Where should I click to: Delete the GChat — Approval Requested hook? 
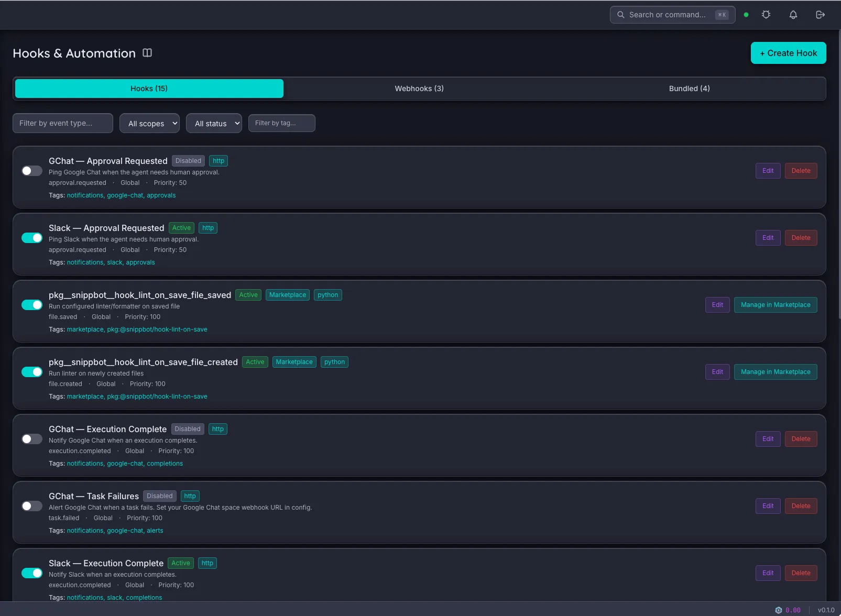pos(801,171)
